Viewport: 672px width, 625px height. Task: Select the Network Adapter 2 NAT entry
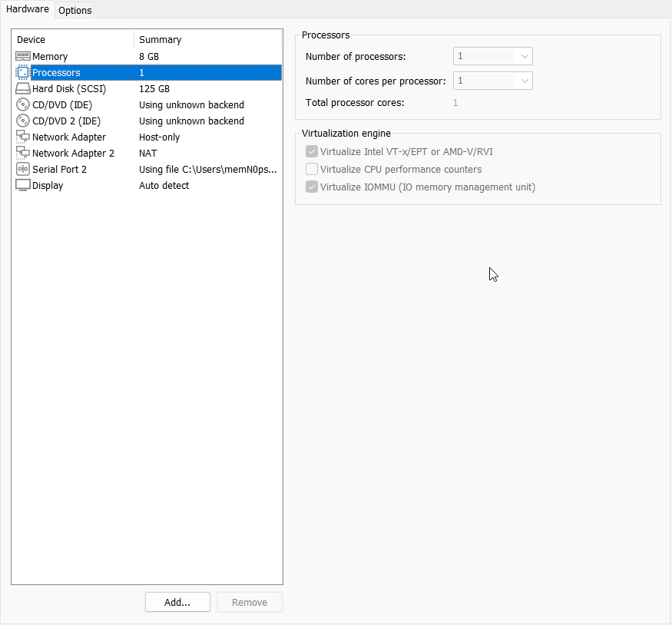click(x=115, y=153)
